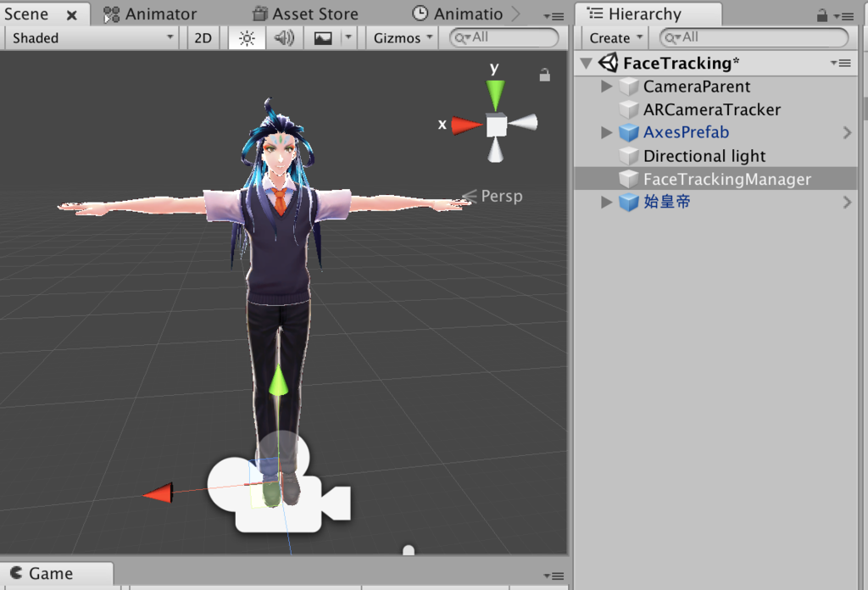Open 始皇帝 prefab via right chevron
This screenshot has width=868, height=590.
(847, 202)
